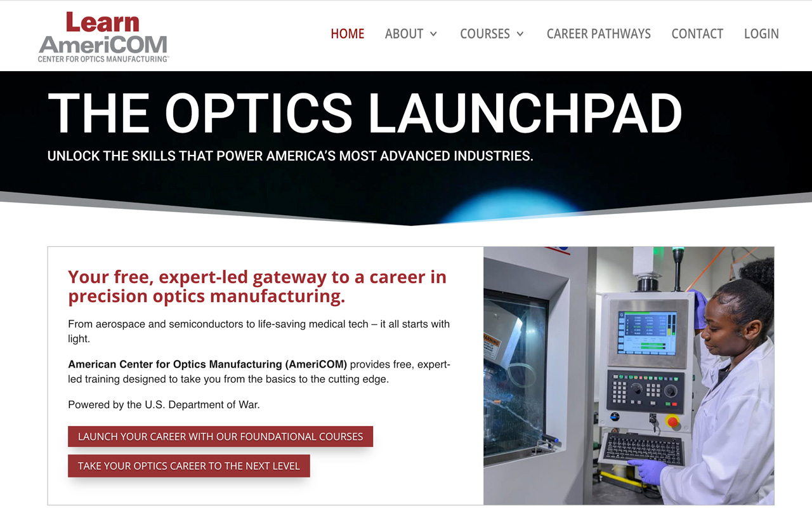Click the optics technician machine photo
This screenshot has height=525, width=812.
click(x=629, y=376)
